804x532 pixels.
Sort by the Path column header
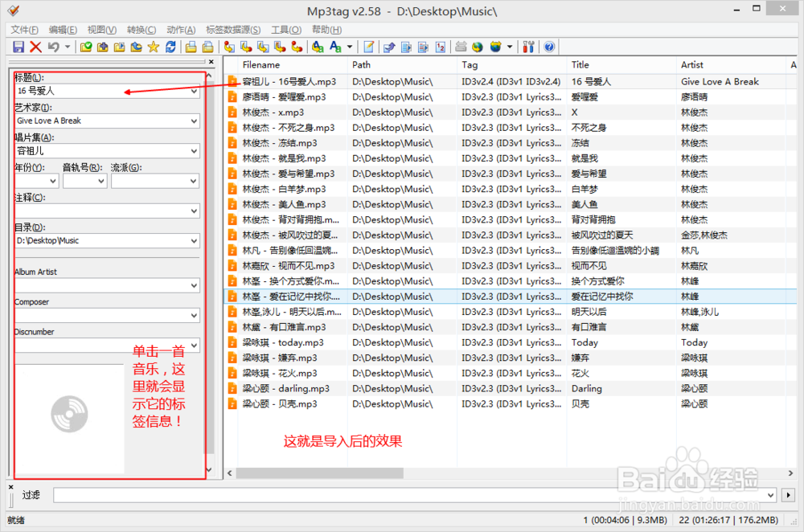pyautogui.click(x=403, y=65)
